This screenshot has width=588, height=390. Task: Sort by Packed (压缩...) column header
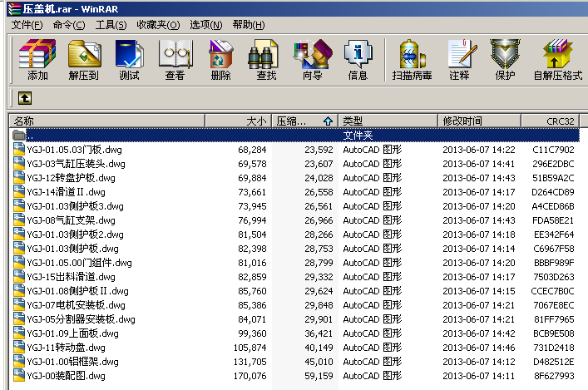click(304, 121)
